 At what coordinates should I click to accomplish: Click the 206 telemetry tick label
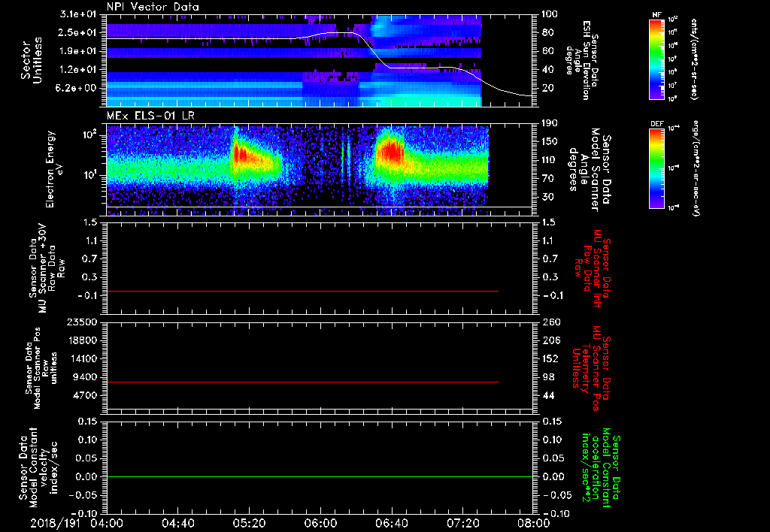[550, 340]
